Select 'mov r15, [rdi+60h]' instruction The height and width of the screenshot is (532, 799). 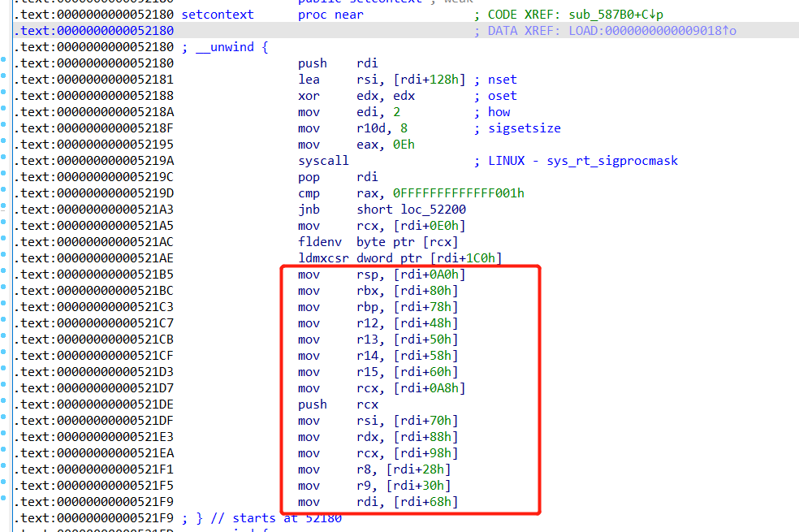coord(378,372)
